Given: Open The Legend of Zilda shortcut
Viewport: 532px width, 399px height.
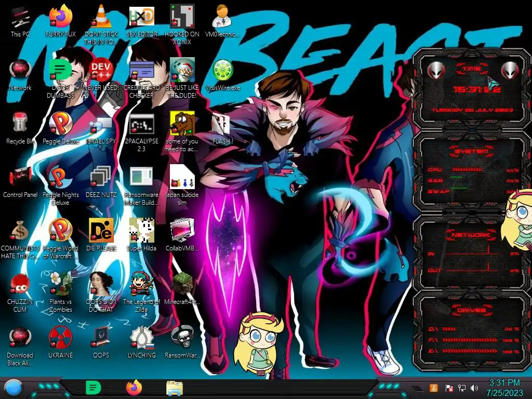Looking at the screenshot, I should click(141, 284).
